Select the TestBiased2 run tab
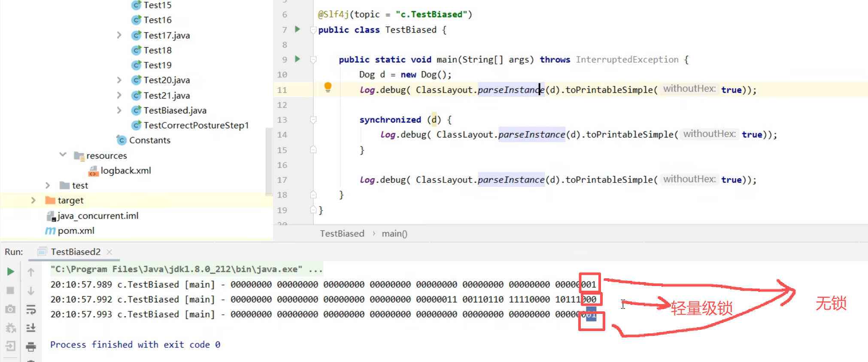The width and height of the screenshot is (868, 362). [x=75, y=252]
